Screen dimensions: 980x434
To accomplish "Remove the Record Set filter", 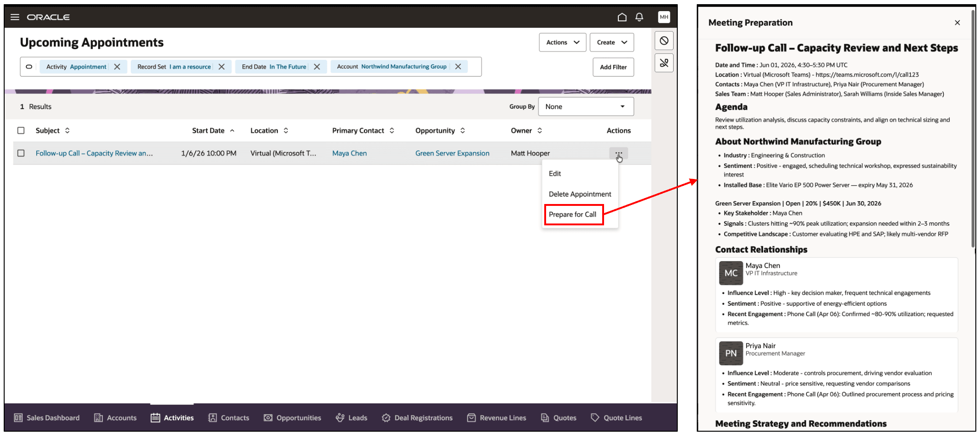I will (222, 67).
